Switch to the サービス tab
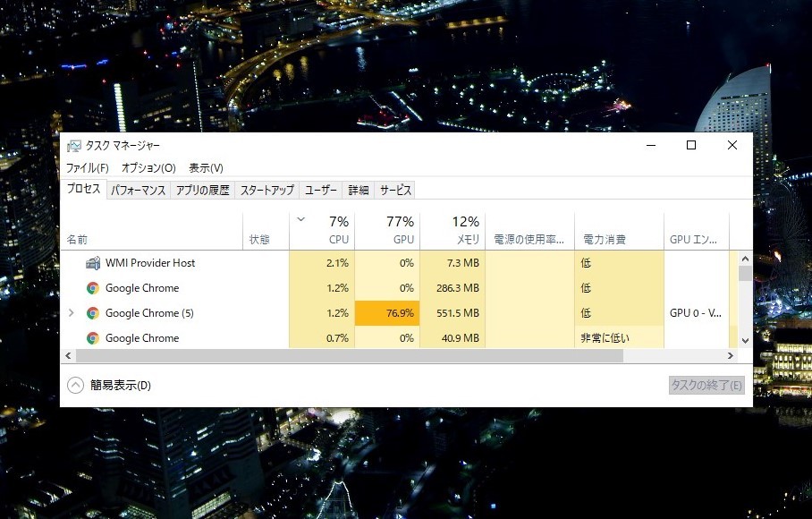 (x=395, y=190)
